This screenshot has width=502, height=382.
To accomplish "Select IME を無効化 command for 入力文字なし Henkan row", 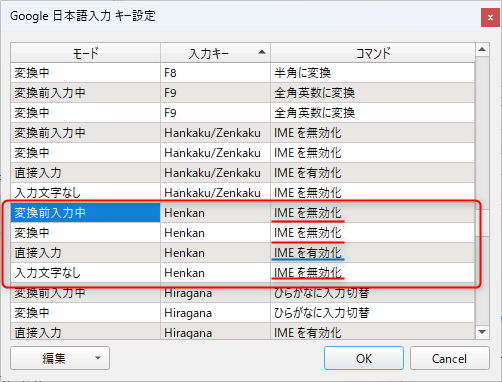I will pos(373,273).
